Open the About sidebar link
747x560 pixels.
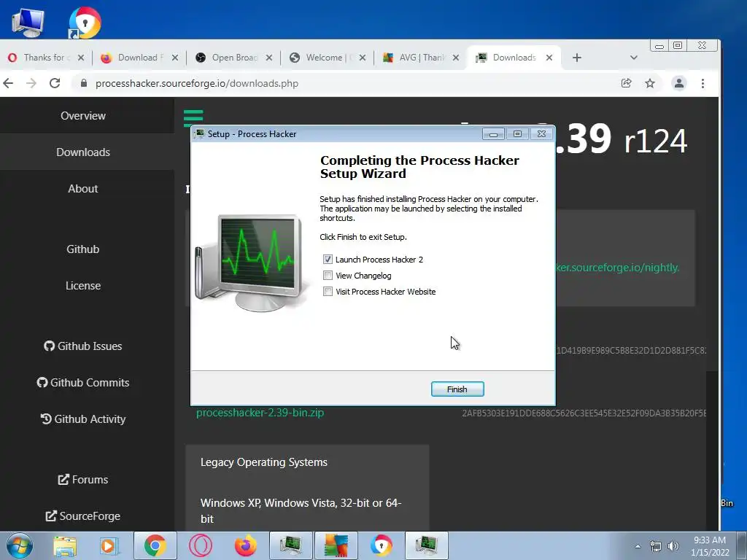tap(83, 189)
